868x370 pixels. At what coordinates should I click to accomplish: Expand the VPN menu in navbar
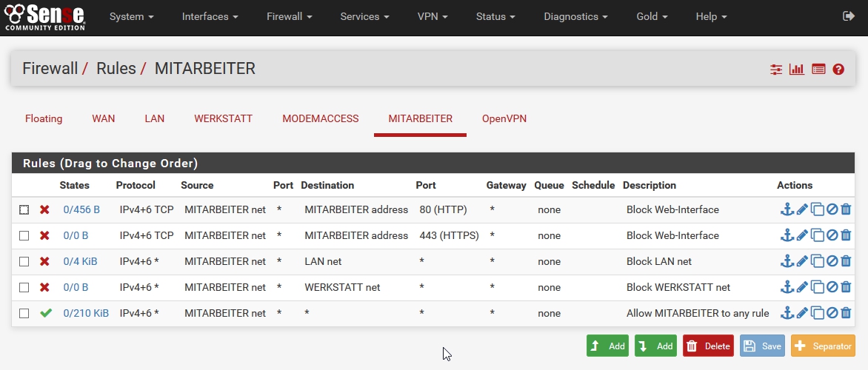tap(433, 16)
